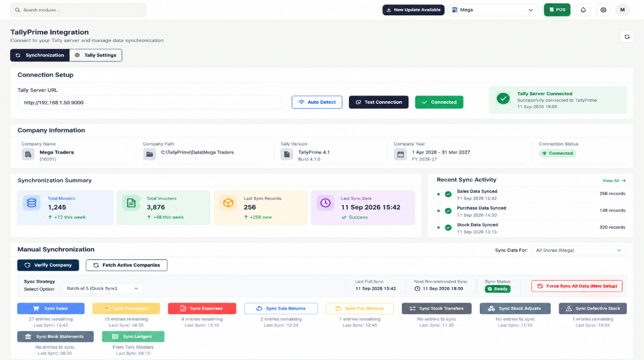Click the Sync Sales button
The width and height of the screenshot is (644, 360).
click(51, 308)
